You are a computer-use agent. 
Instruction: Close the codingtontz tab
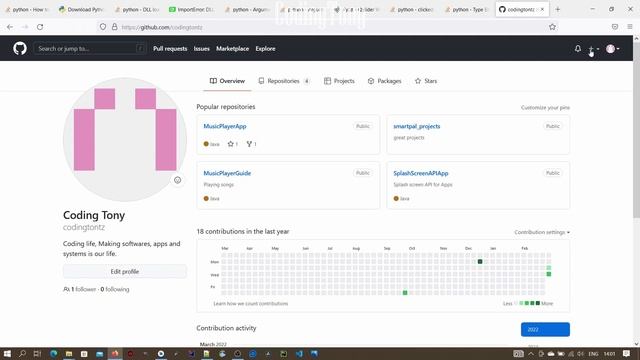[542, 9]
